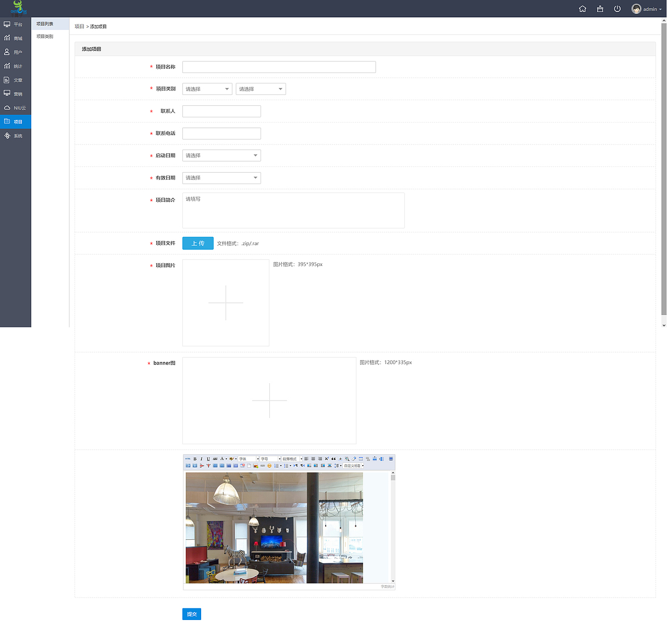Toggle italic in the editor toolbar
667x644 pixels.
202,459
